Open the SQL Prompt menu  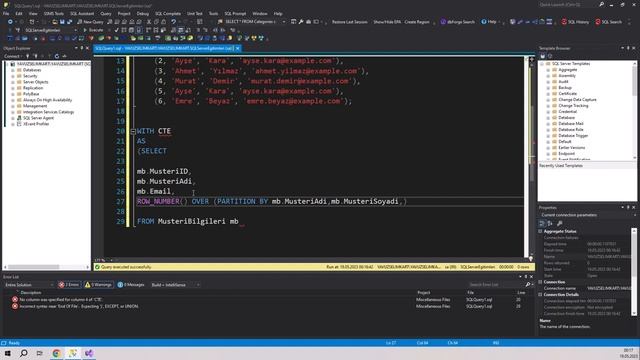point(235,13)
